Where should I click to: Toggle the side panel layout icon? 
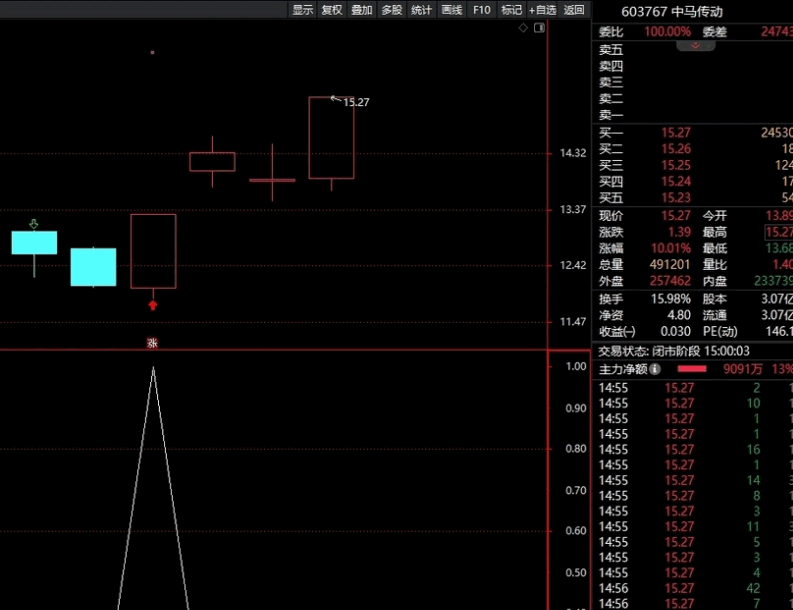[x=539, y=28]
